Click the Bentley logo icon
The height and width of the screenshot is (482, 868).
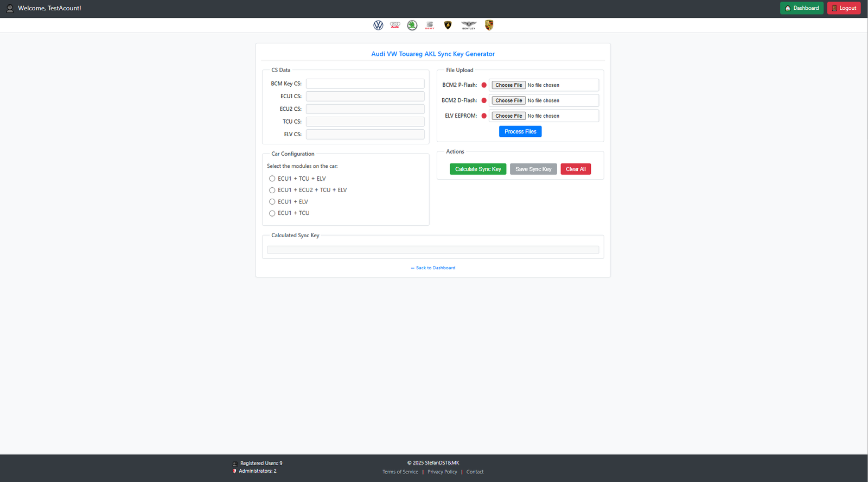point(469,26)
